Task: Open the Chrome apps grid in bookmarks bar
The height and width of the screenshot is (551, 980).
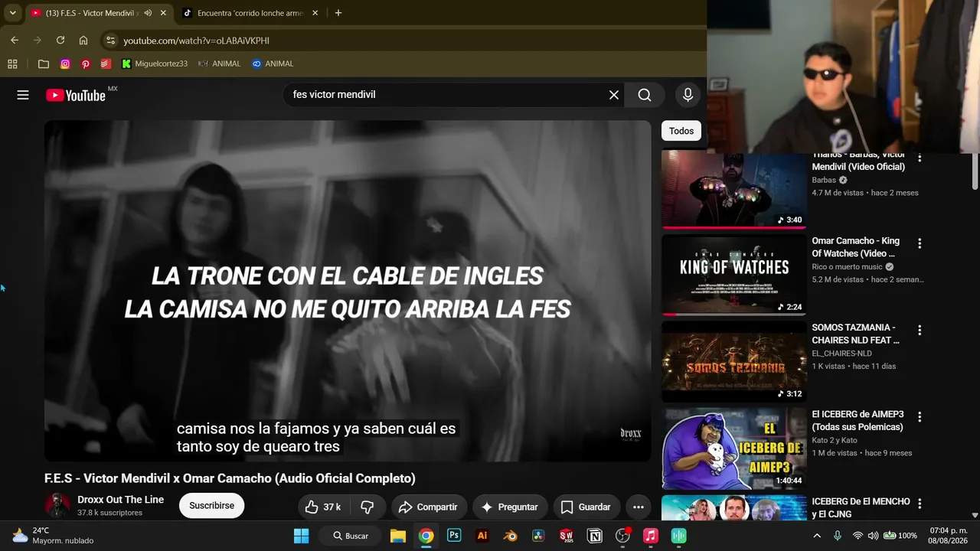Action: [x=12, y=64]
